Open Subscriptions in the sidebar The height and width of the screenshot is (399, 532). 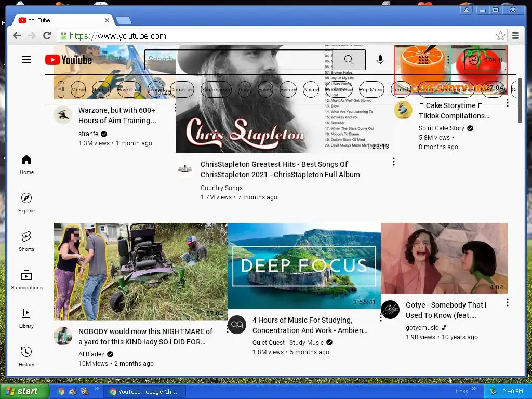26,280
